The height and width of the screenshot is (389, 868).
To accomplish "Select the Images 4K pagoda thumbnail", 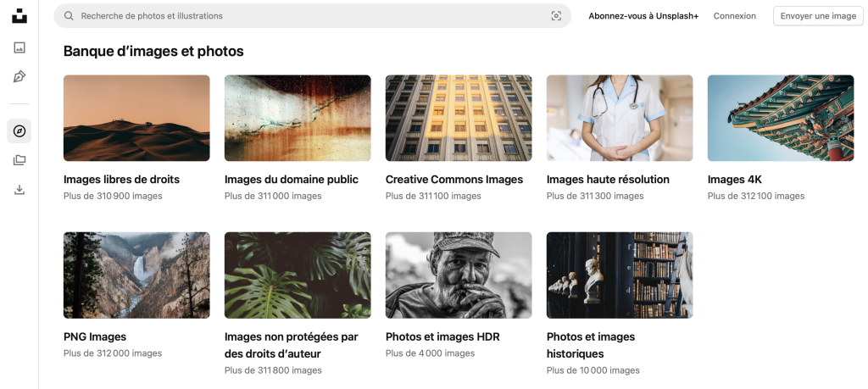I will [x=780, y=118].
